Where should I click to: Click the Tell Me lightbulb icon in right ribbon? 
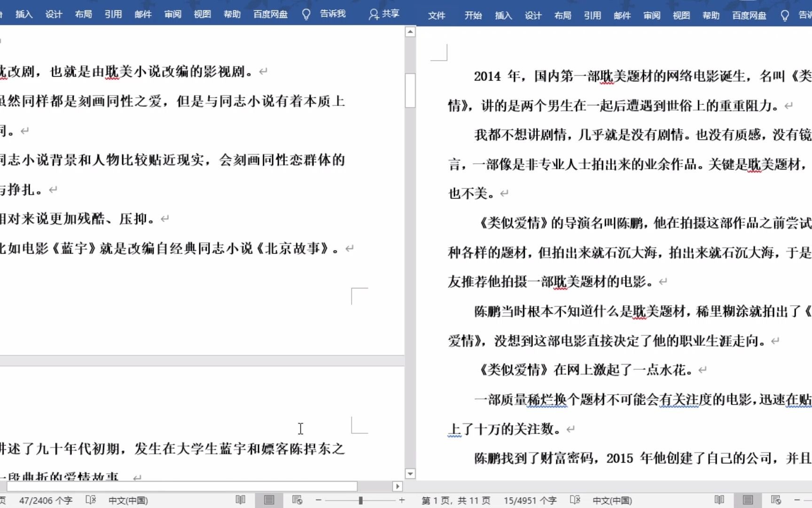tap(784, 15)
